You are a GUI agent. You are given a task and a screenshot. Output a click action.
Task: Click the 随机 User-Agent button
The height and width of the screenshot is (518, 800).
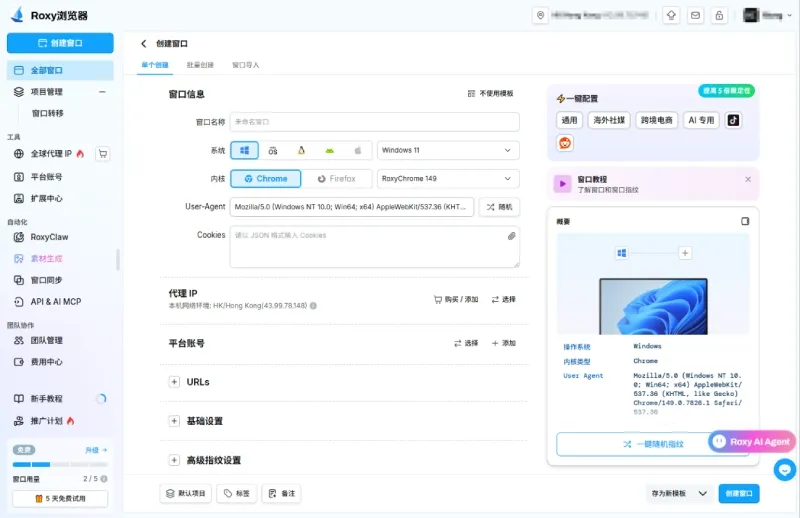pos(499,207)
